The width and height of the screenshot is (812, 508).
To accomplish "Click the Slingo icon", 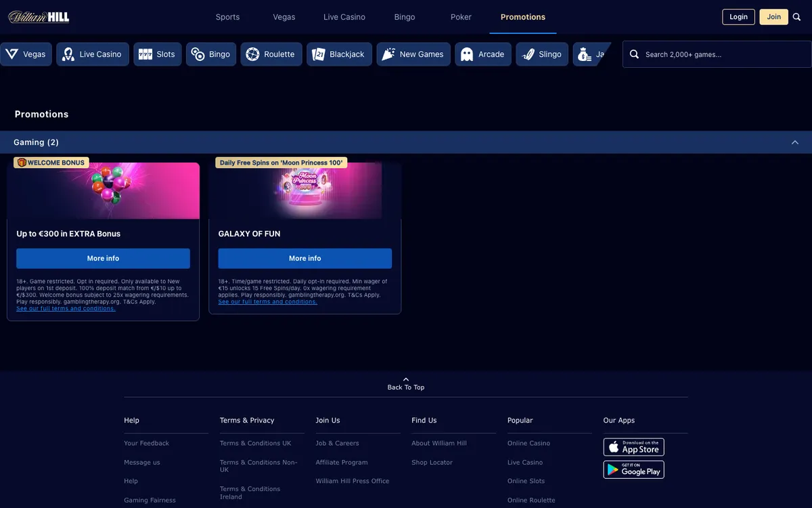I will pos(528,54).
